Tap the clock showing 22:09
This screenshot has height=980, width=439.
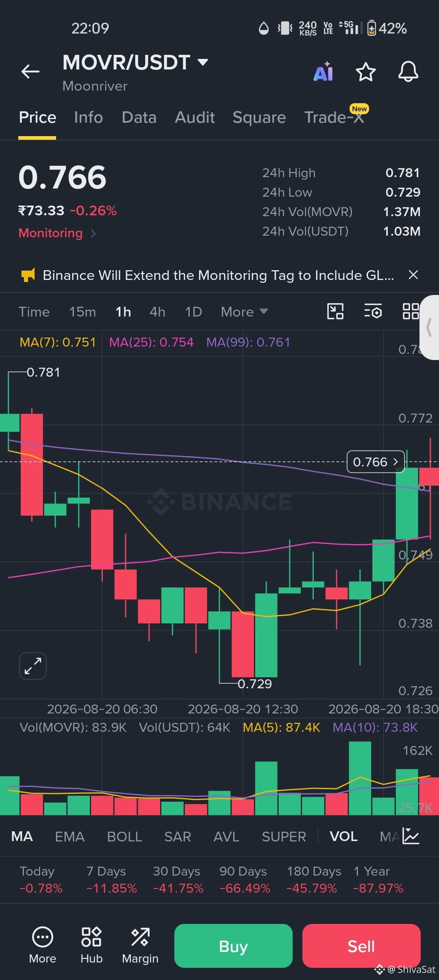click(90, 28)
